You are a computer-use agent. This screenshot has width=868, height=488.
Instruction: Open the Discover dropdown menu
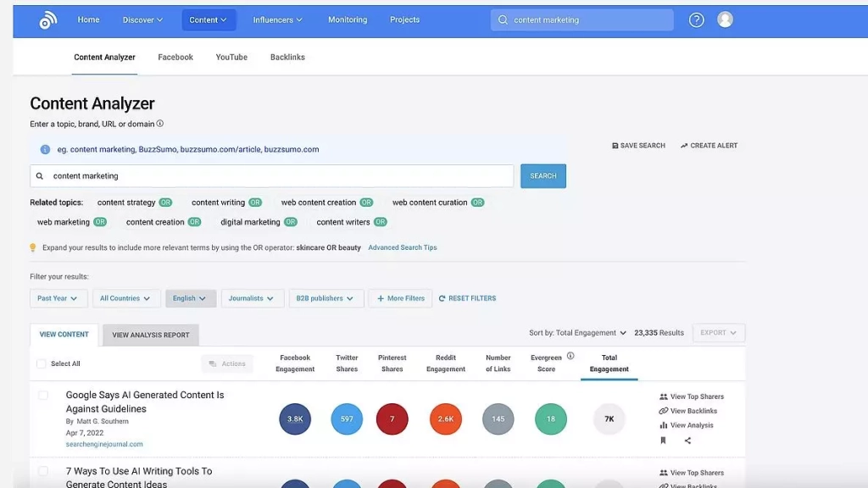142,20
